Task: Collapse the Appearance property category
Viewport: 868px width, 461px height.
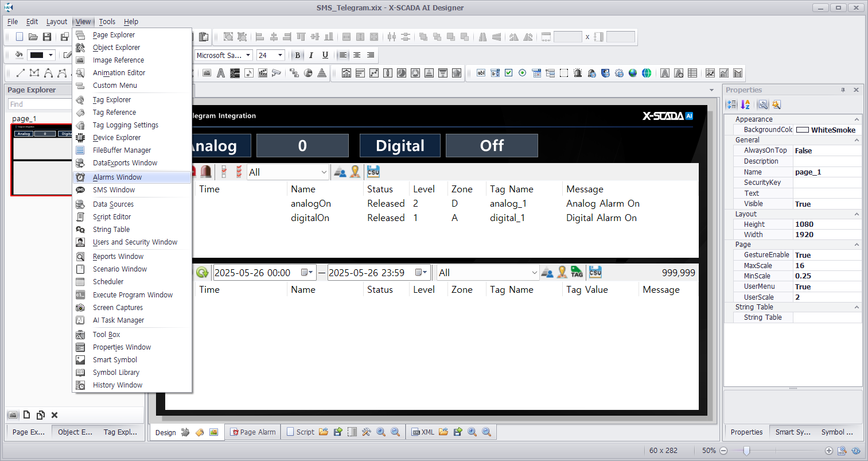Action: point(857,119)
